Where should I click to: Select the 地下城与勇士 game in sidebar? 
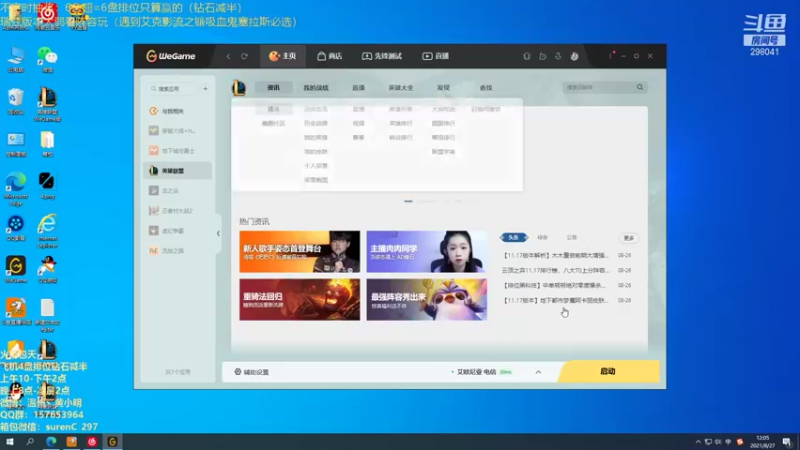(178, 151)
